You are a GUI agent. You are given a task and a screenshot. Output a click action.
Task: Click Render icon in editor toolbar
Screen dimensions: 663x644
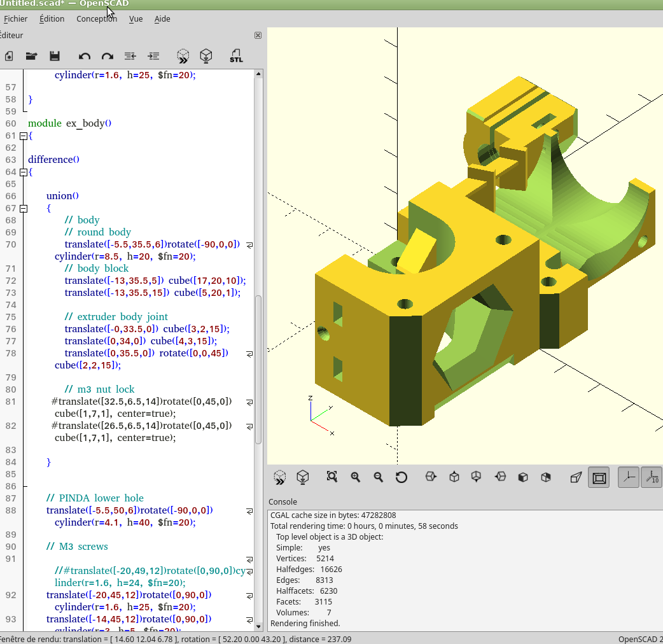pos(206,56)
